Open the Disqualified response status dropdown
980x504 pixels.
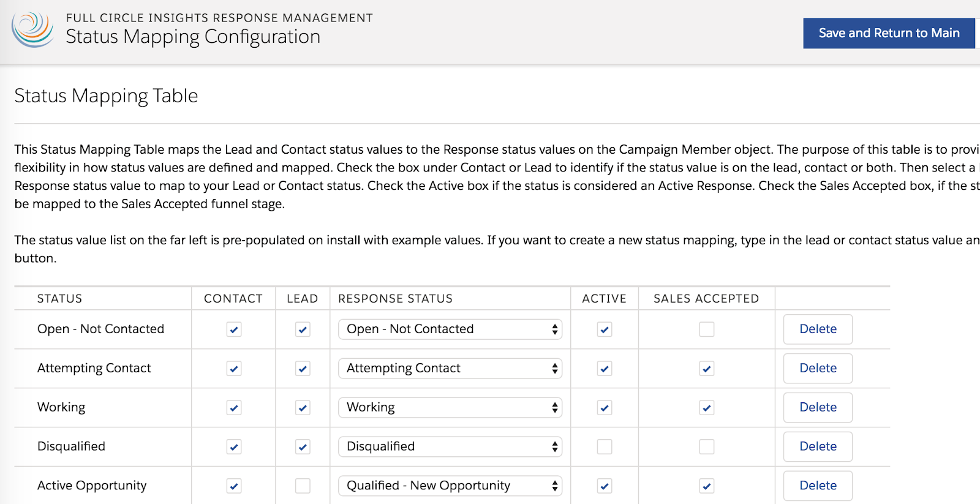(450, 447)
